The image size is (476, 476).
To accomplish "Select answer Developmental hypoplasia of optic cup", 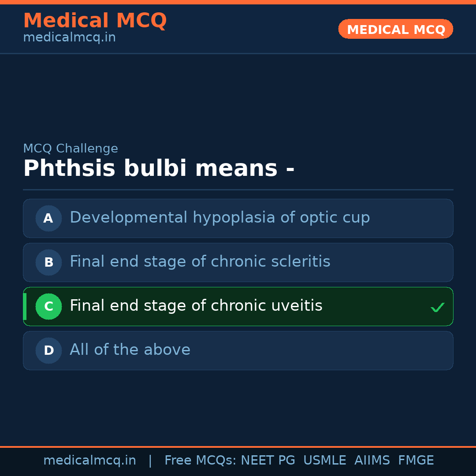I will [219, 218].
